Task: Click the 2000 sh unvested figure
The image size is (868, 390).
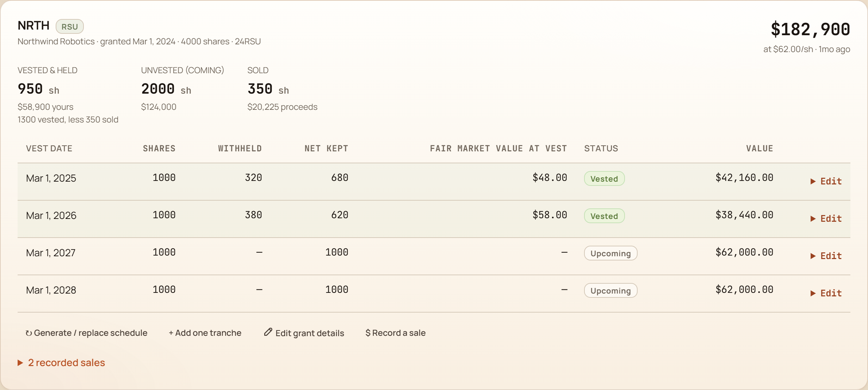Action: pyautogui.click(x=166, y=89)
